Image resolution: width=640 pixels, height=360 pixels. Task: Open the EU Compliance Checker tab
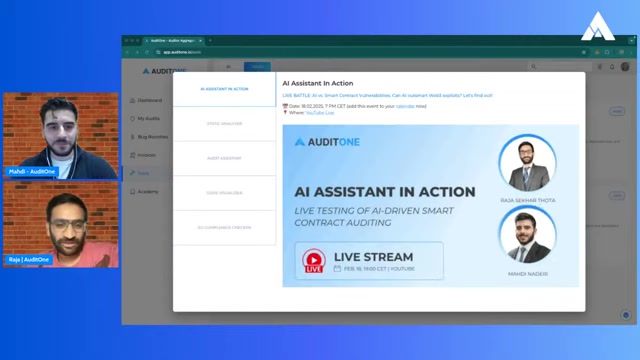(224, 228)
